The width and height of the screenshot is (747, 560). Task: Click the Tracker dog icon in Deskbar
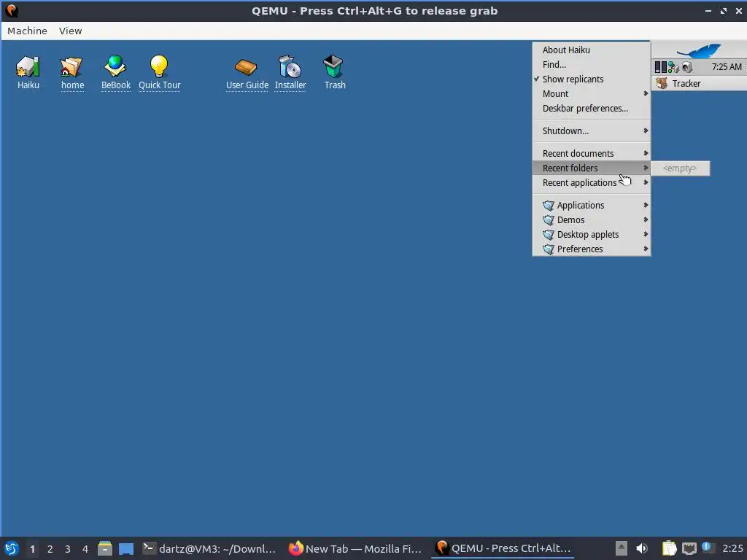point(662,83)
